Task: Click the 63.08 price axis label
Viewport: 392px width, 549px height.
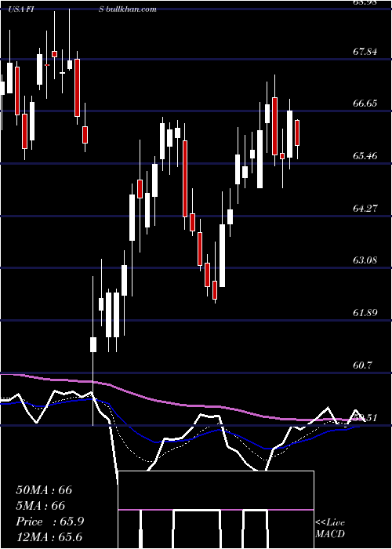Action: click(x=365, y=260)
